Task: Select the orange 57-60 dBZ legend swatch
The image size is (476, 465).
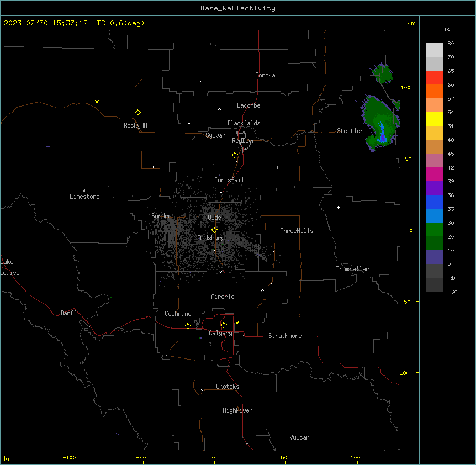Action: (434, 91)
